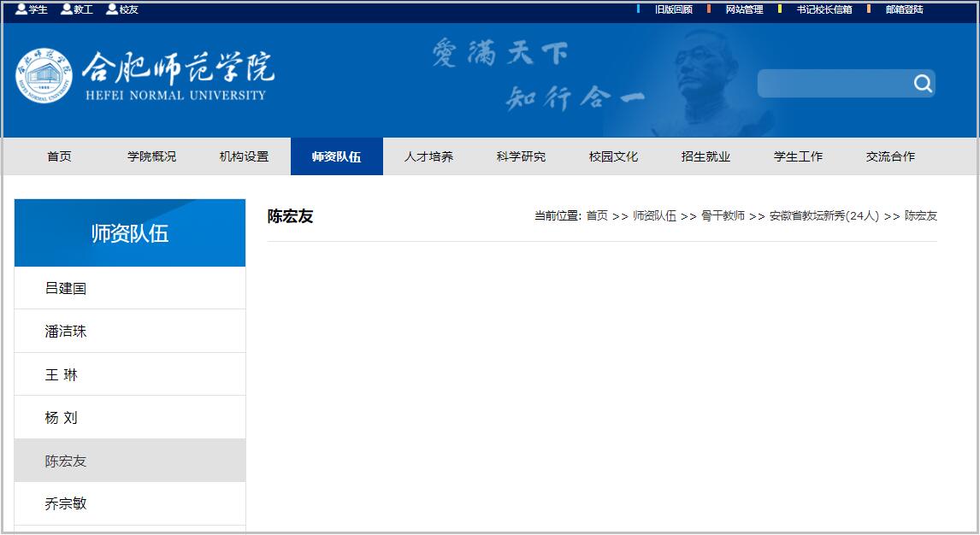The height and width of the screenshot is (535, 980).
Task: Open the 学生 user link
Action: (32, 9)
